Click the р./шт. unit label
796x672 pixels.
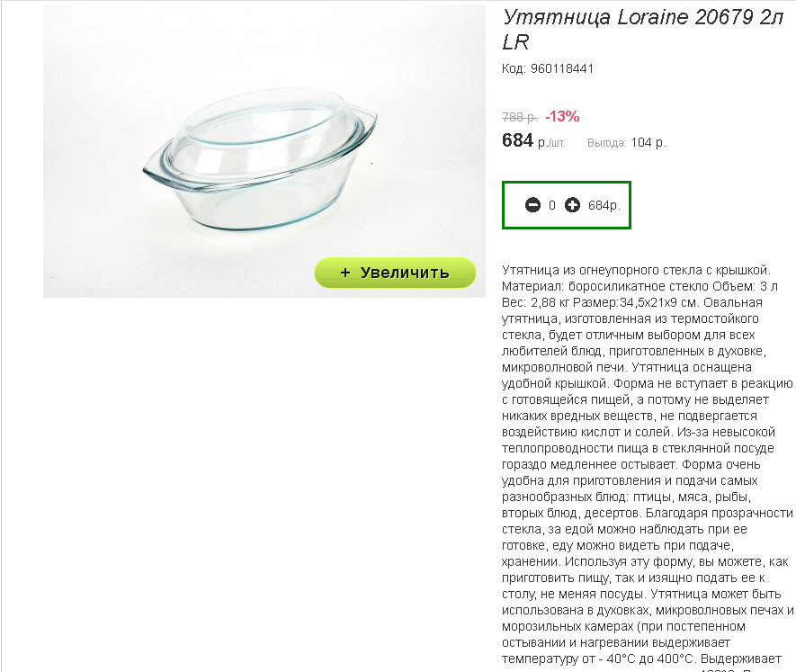click(551, 143)
